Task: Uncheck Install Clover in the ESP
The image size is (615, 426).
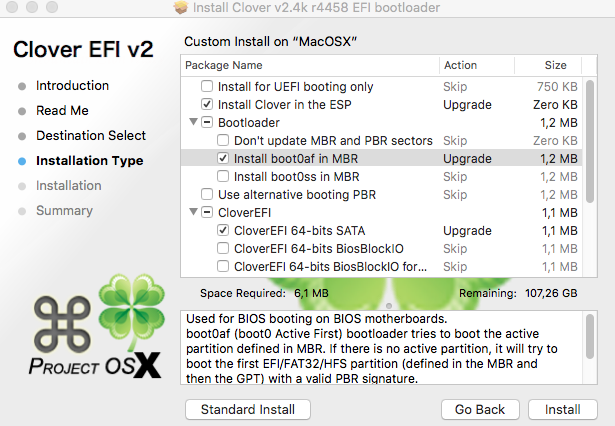Action: point(207,104)
